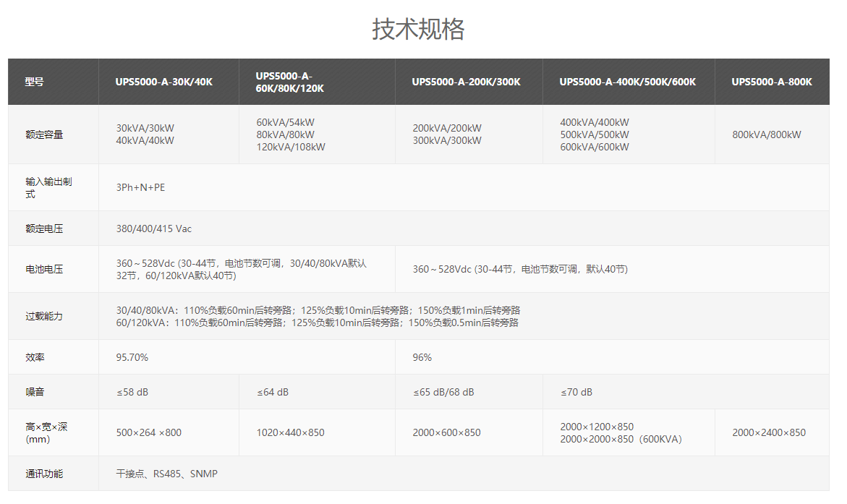Click the 30/40/80kVA overload line
The width and height of the screenshot is (847, 504).
click(318, 310)
